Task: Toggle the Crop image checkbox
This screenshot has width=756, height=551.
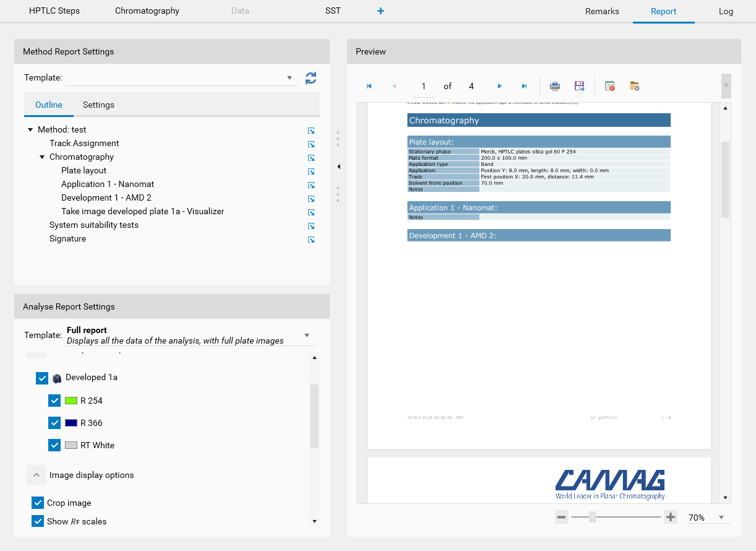Action: click(38, 503)
